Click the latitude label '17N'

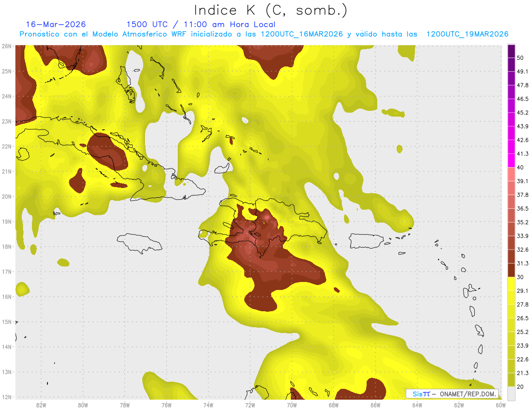tap(7, 272)
